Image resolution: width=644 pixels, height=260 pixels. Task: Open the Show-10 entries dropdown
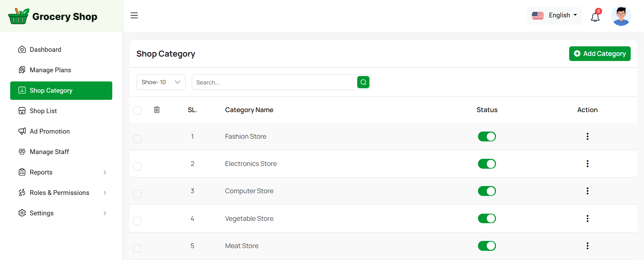pos(161,82)
